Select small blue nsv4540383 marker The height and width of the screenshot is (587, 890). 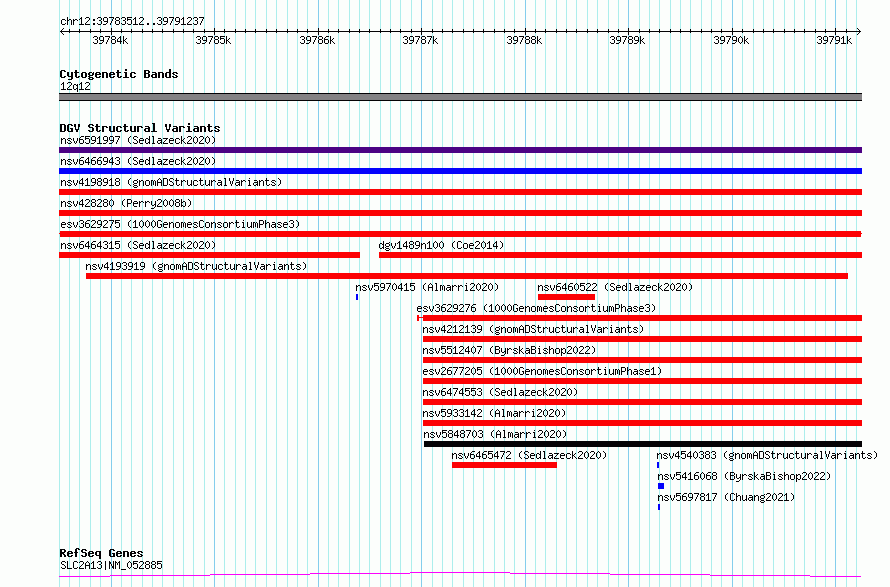658,465
